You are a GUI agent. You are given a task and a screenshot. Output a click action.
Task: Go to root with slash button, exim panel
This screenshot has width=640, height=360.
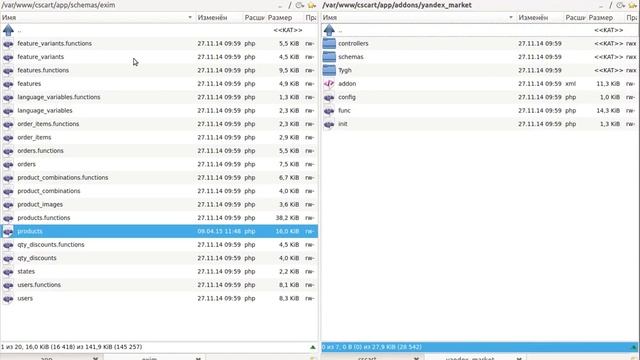tap(290, 5)
